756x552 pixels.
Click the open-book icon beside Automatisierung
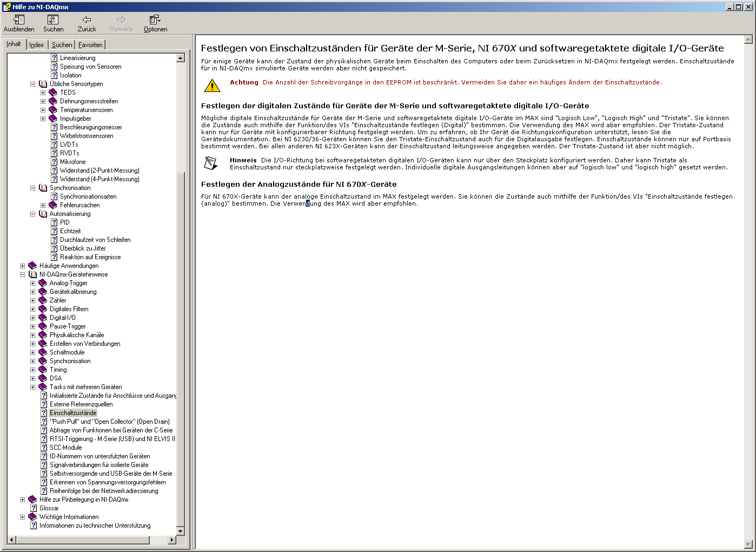(43, 214)
